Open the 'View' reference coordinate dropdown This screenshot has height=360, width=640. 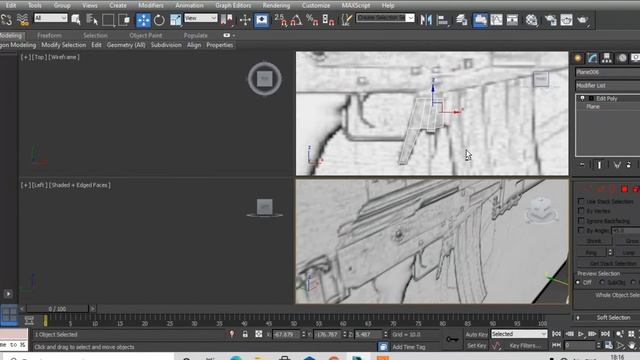[200, 18]
